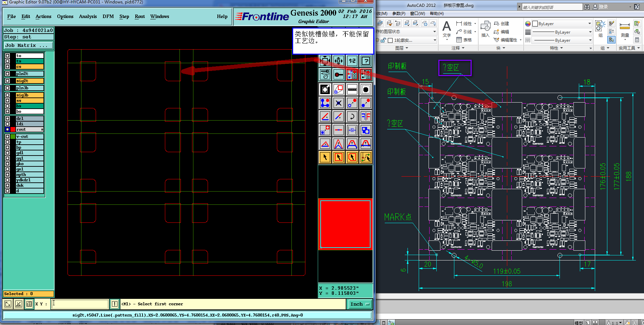This screenshot has width=644, height=325.
Task: Open the Inch units dropdown
Action: 360,304
